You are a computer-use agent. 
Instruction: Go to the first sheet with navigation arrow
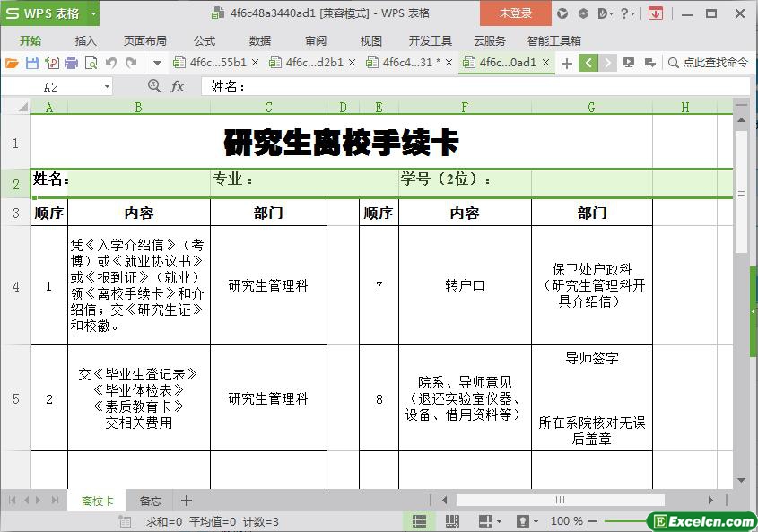pyautogui.click(x=12, y=501)
